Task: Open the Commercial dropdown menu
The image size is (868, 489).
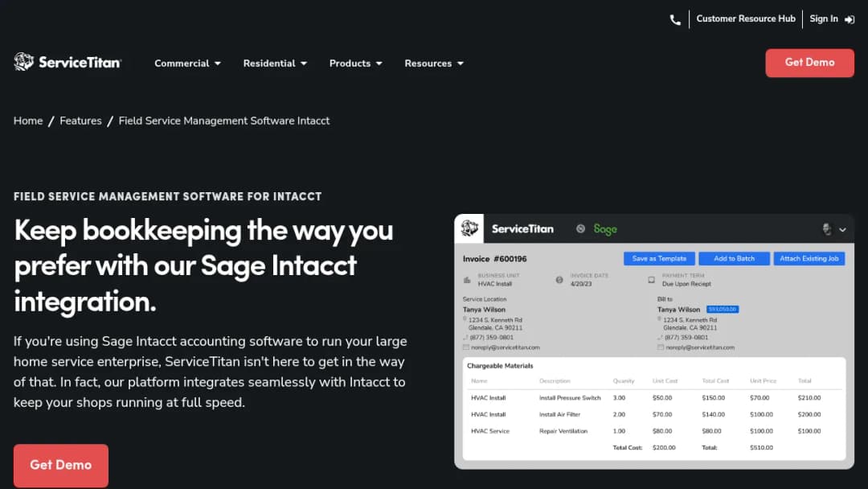Action: pyautogui.click(x=187, y=63)
